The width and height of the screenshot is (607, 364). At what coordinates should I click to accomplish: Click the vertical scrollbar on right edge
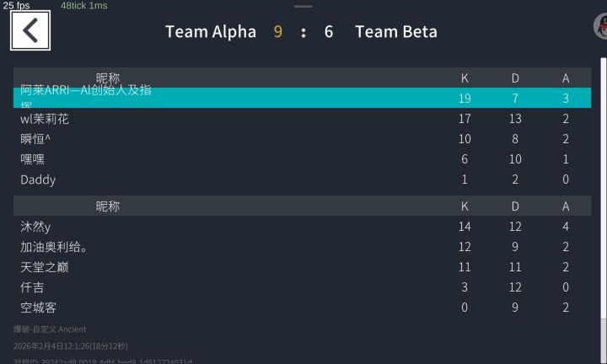[604, 189]
